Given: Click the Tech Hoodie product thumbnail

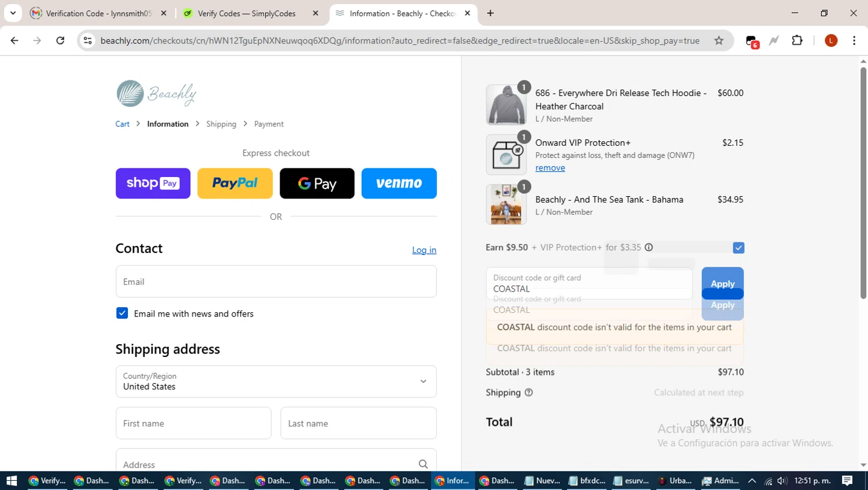Looking at the screenshot, I should [506, 105].
